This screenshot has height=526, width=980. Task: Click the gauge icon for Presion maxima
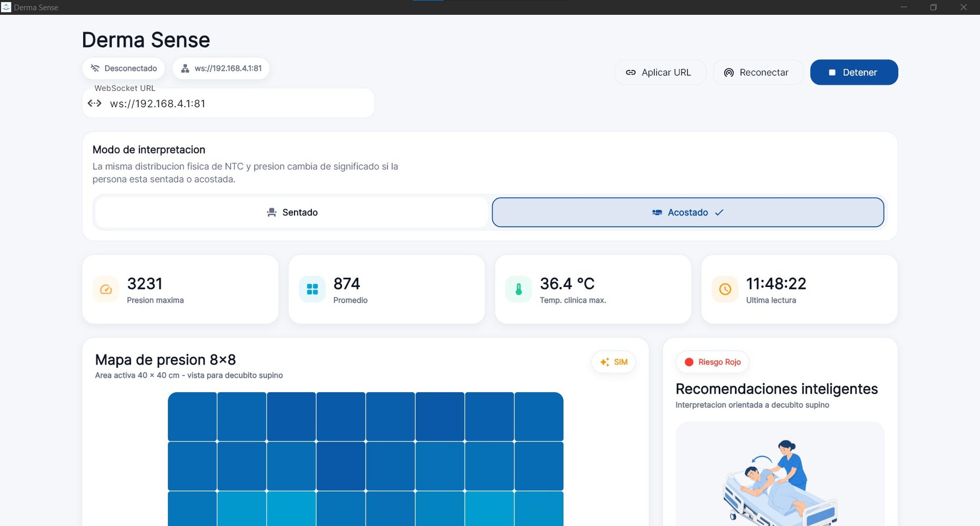(x=106, y=289)
